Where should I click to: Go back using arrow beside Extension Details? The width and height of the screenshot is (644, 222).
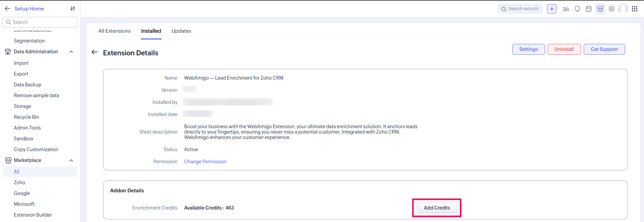(x=95, y=52)
